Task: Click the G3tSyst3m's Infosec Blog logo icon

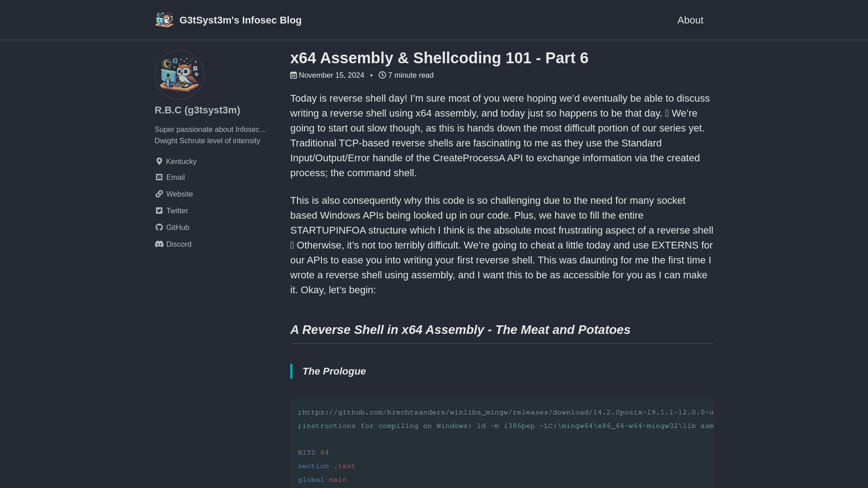Action: click(165, 20)
